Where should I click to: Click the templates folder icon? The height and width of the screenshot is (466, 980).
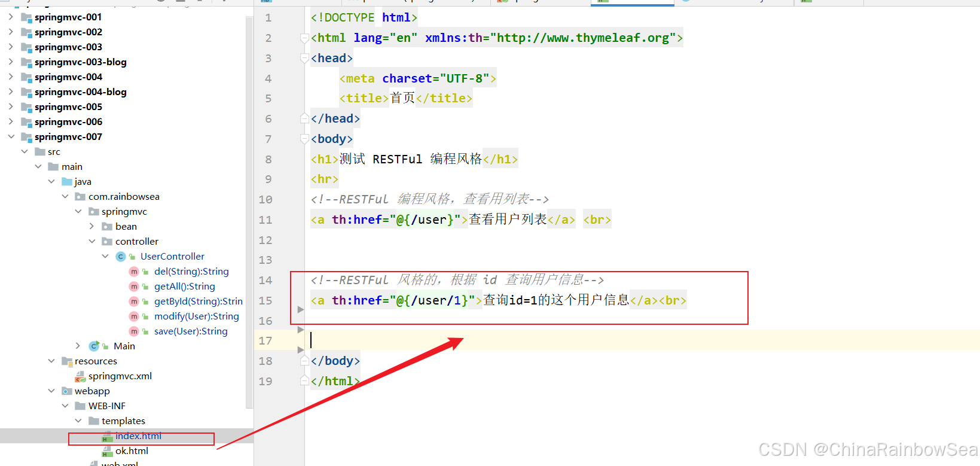[x=94, y=421]
